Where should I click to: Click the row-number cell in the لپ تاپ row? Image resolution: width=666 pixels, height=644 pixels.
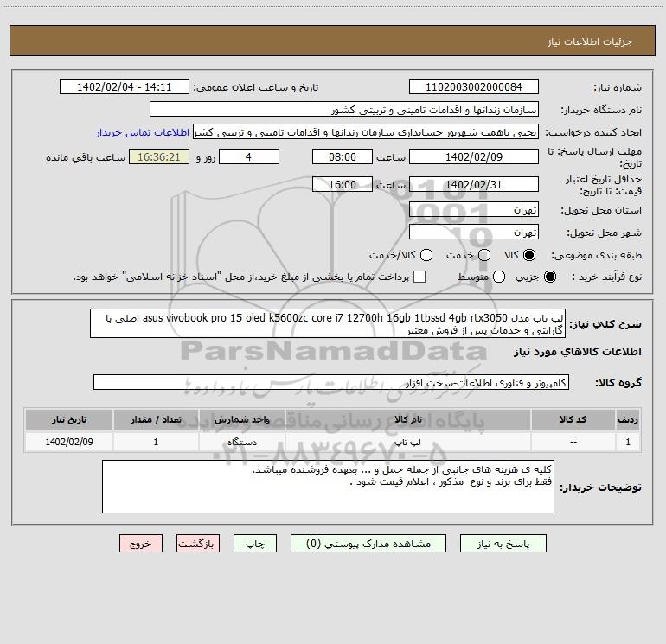(628, 442)
